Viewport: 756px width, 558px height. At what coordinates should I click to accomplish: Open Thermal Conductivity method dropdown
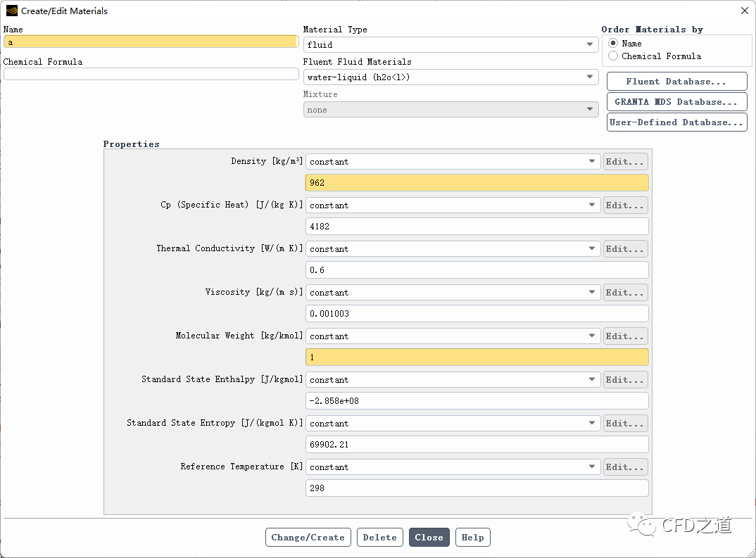[453, 249]
